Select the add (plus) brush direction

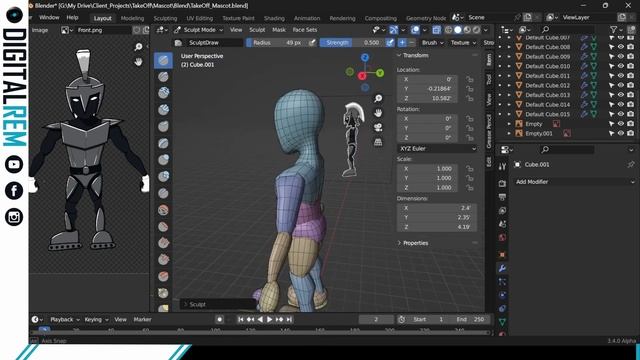point(402,42)
